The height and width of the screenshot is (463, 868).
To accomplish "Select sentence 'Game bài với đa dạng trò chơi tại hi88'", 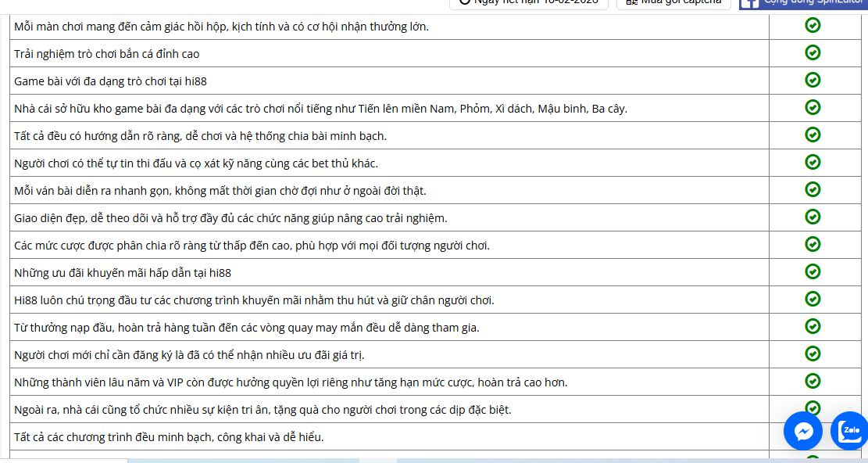I will coord(111,81).
